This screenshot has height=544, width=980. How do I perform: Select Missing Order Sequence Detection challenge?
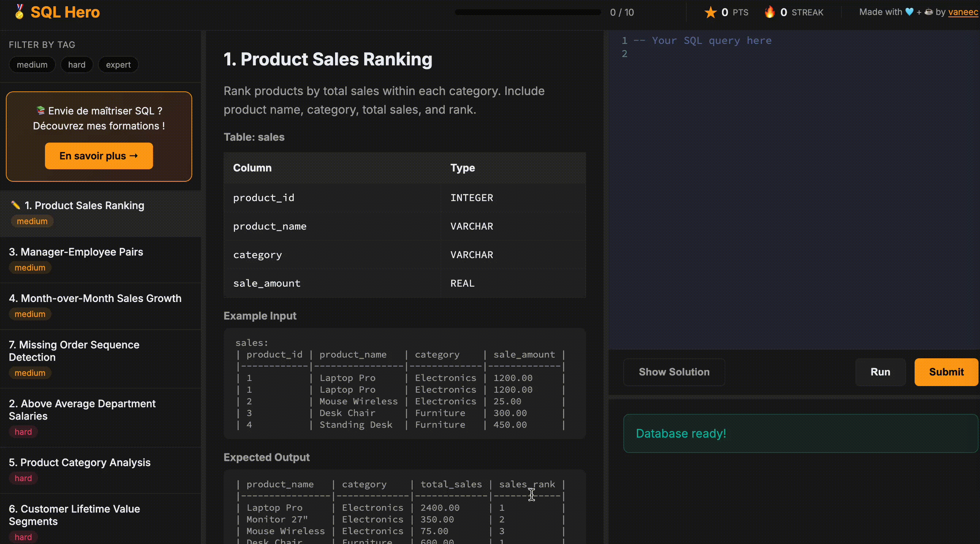tap(74, 351)
